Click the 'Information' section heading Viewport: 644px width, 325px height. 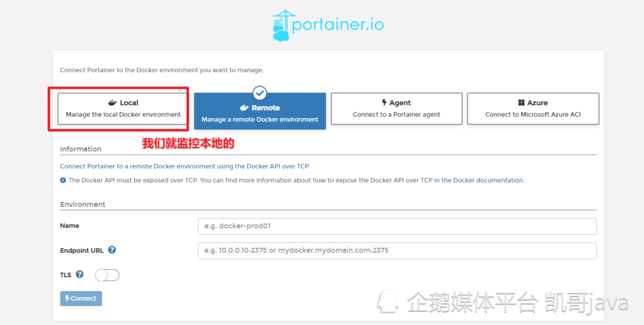pyautogui.click(x=80, y=149)
